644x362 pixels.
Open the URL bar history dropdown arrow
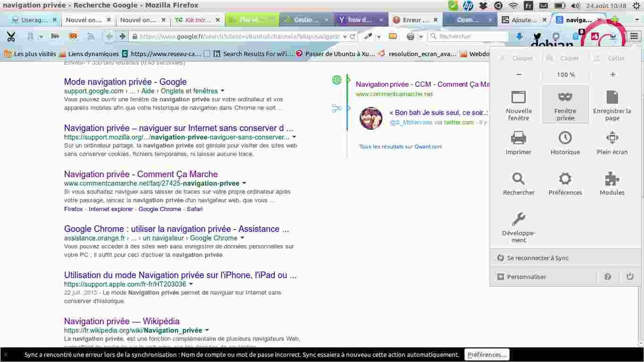pos(345,37)
